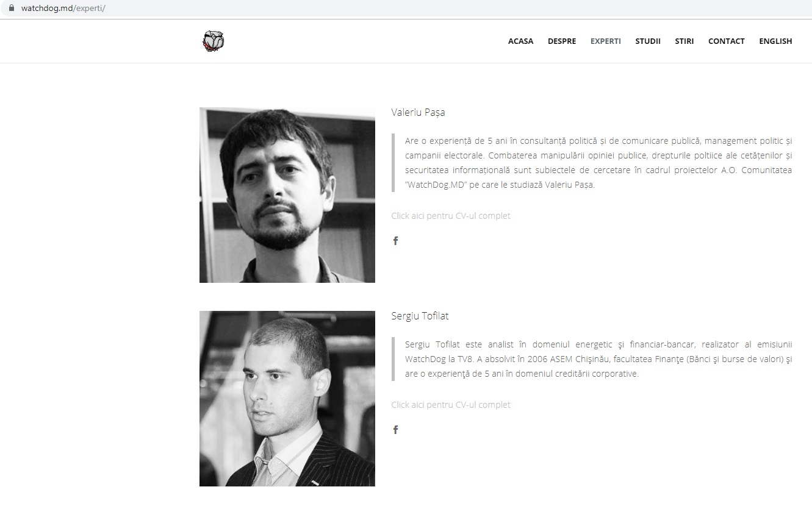Click the padlock icon in address bar
Screen dimensions: 812x509
(11, 9)
